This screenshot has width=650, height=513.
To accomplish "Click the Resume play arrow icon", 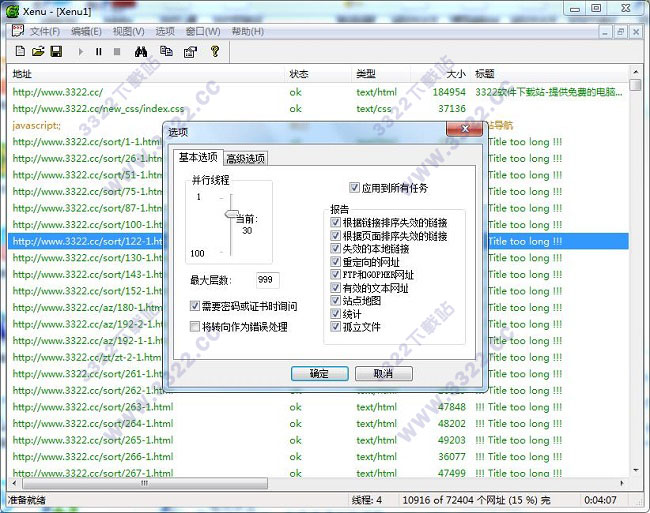I will 80,52.
